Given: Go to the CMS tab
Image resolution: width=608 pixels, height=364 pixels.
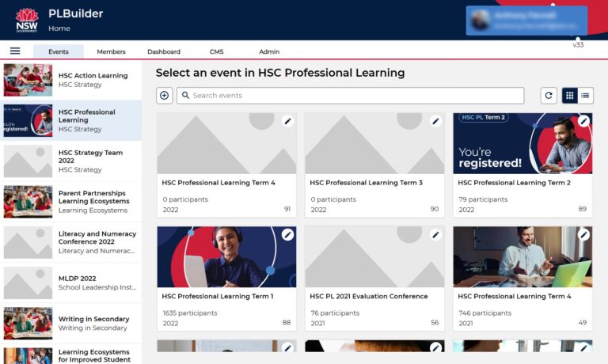Looking at the screenshot, I should [x=216, y=51].
